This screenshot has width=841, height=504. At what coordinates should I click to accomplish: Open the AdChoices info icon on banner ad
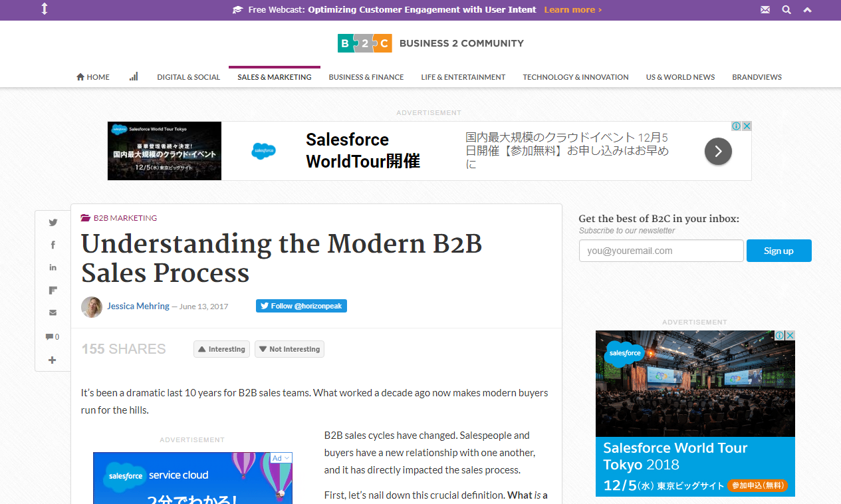tap(736, 126)
